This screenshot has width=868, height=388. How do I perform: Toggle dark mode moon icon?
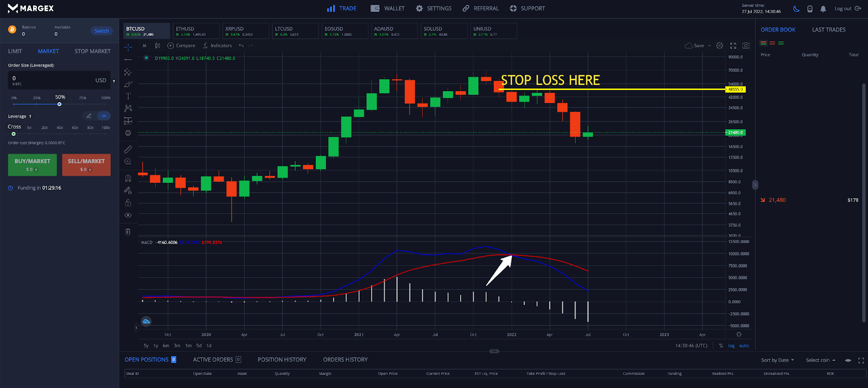click(796, 9)
